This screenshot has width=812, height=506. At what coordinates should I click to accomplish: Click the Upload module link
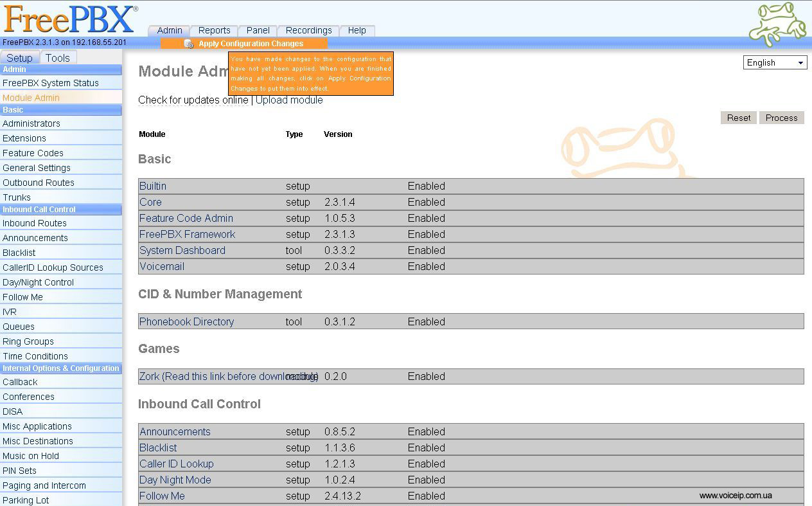point(289,100)
